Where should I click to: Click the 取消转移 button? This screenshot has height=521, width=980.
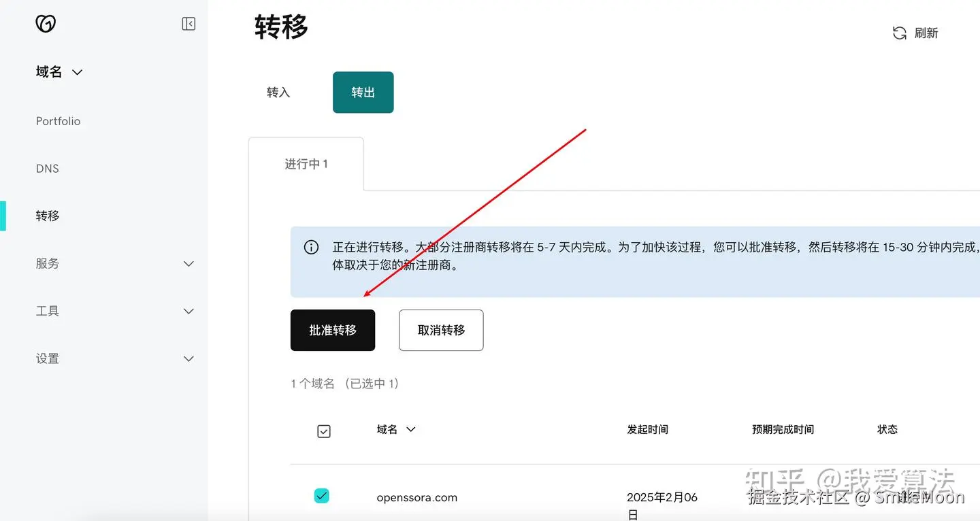click(x=441, y=331)
